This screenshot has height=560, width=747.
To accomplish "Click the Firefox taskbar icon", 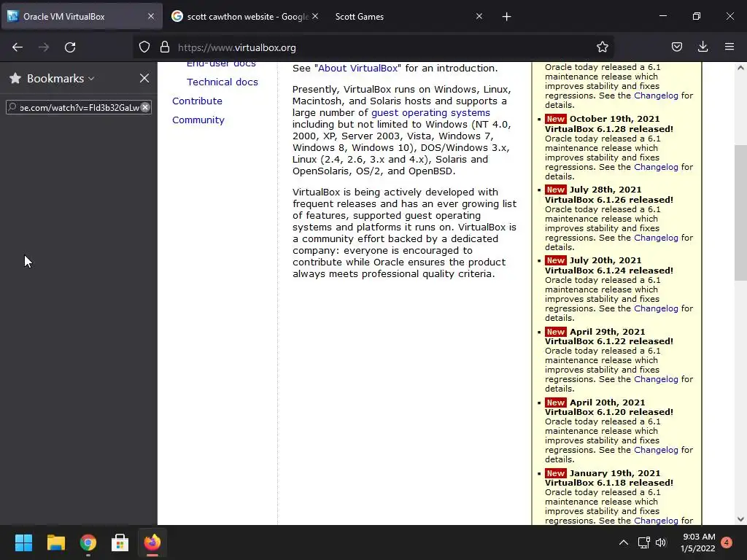I will tap(152, 542).
